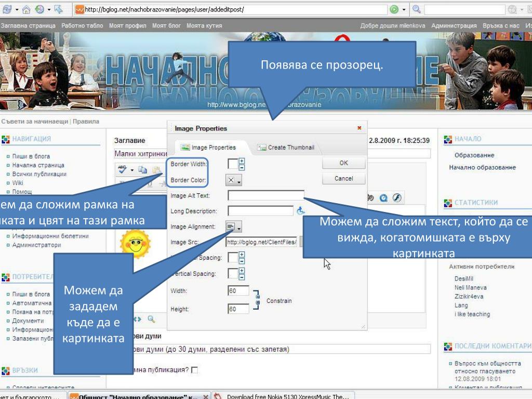The width and height of the screenshot is (532, 399).
Task: Click the icon next to НАВИГАЦИЯ heading
Action: (x=6, y=139)
